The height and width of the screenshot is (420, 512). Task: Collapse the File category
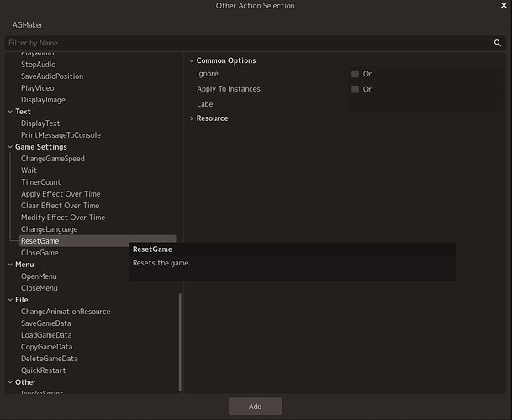point(10,300)
